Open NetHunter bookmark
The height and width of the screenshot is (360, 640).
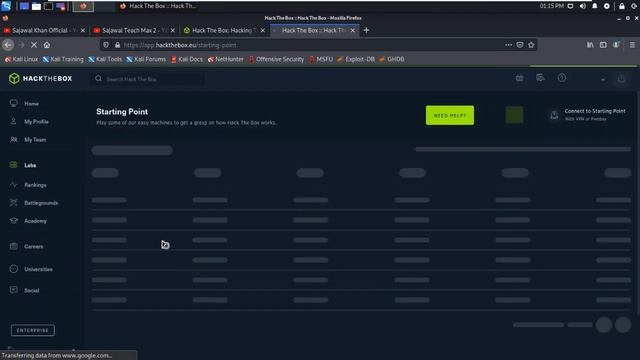point(225,59)
